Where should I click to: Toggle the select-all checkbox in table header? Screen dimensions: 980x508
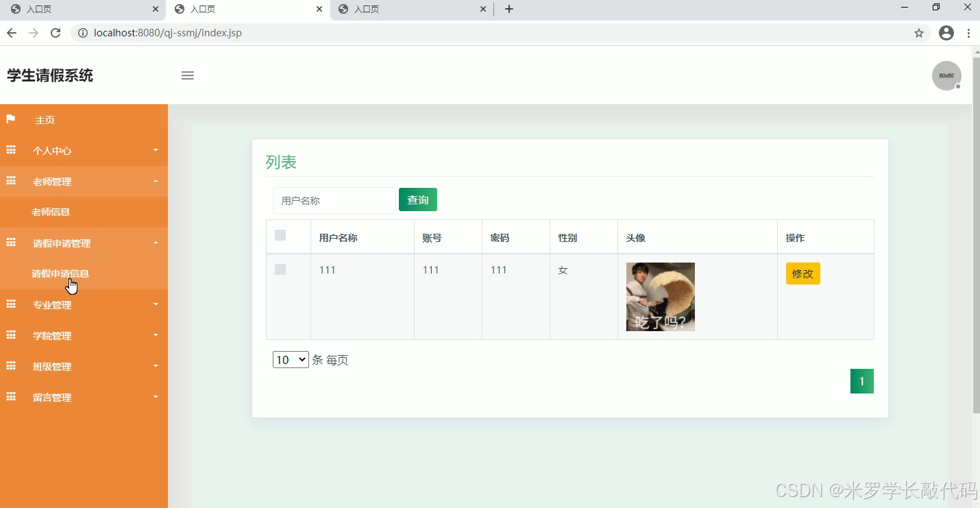[x=280, y=235]
